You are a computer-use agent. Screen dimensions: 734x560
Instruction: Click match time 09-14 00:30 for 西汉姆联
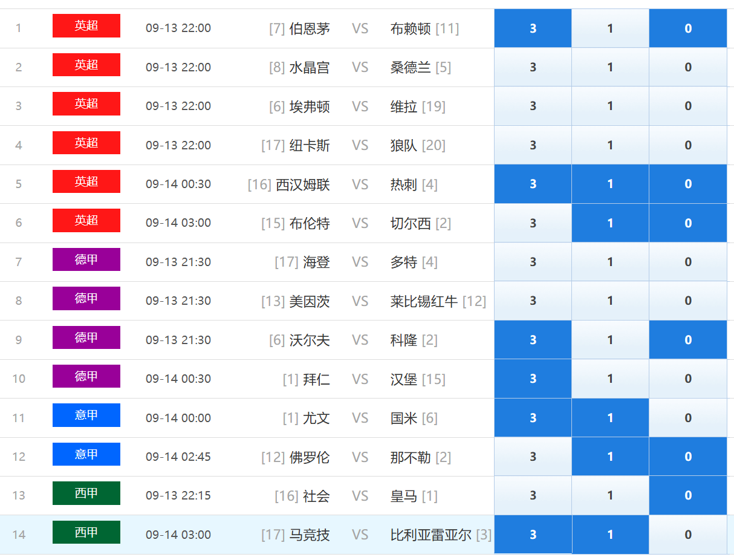tap(178, 184)
